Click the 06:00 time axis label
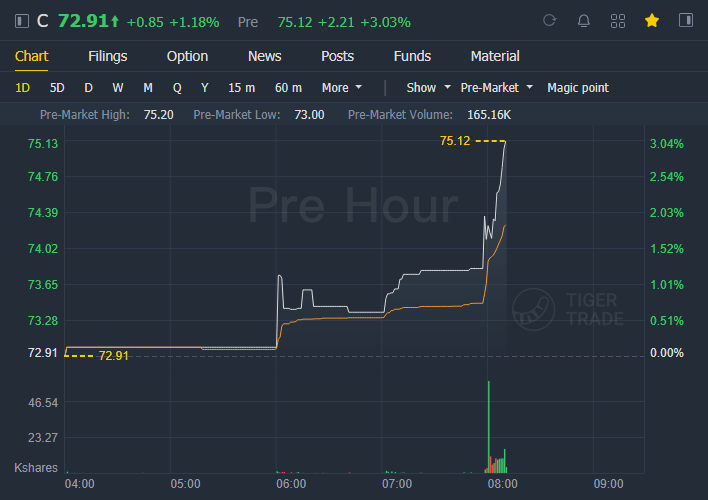The height and width of the screenshot is (500, 708). pos(291,484)
